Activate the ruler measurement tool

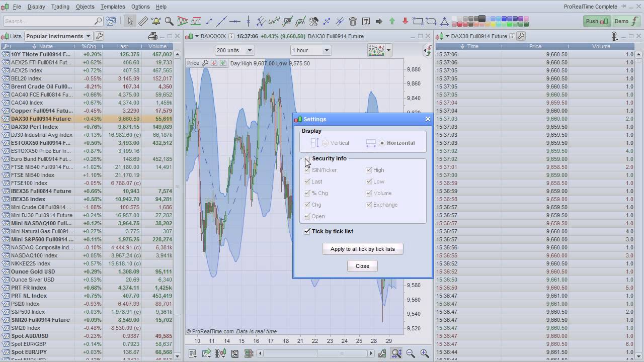(x=143, y=21)
